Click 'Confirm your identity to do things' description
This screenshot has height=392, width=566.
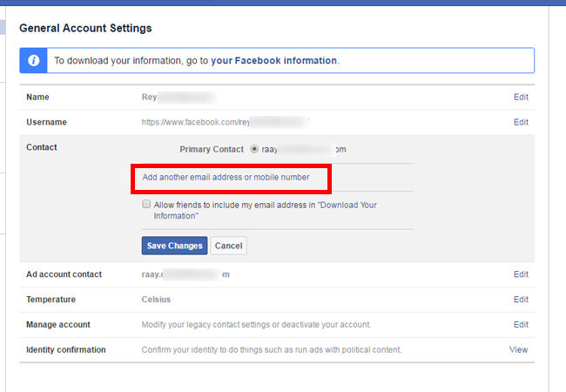pyautogui.click(x=272, y=349)
